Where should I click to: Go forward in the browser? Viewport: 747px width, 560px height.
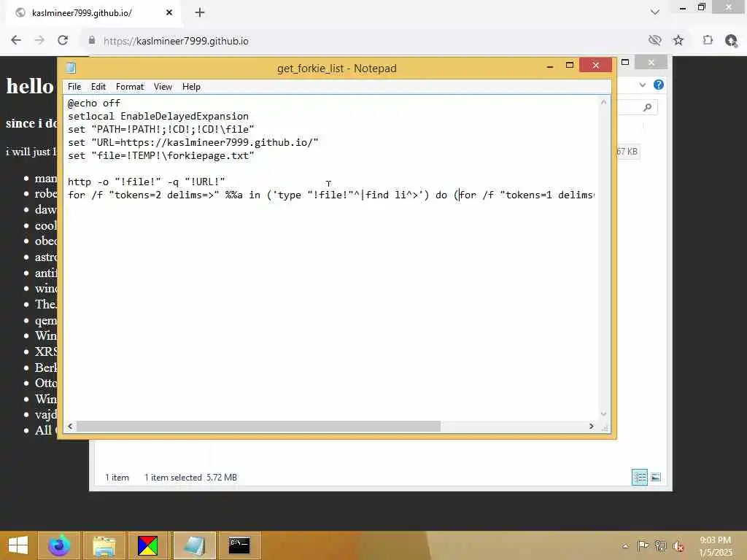tap(39, 41)
